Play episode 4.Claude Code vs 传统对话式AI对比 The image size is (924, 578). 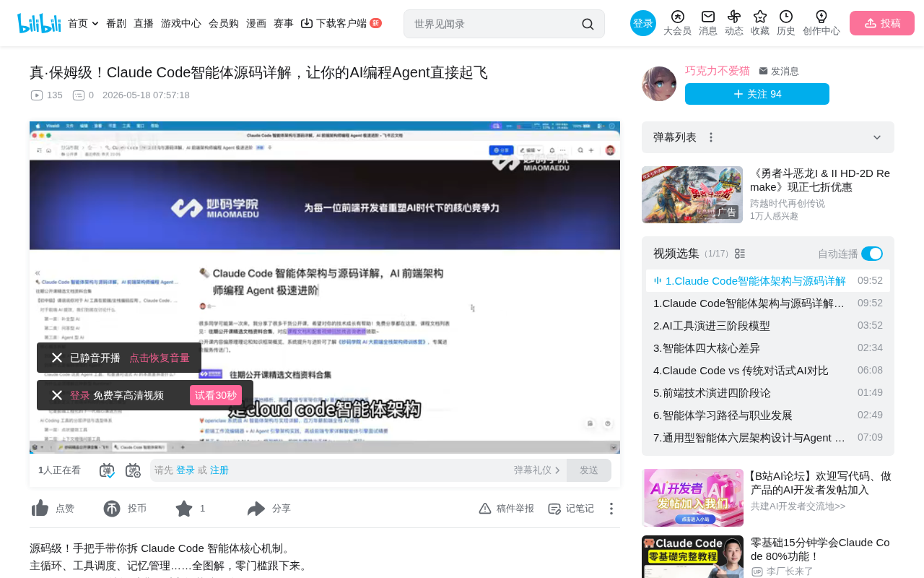coord(768,371)
